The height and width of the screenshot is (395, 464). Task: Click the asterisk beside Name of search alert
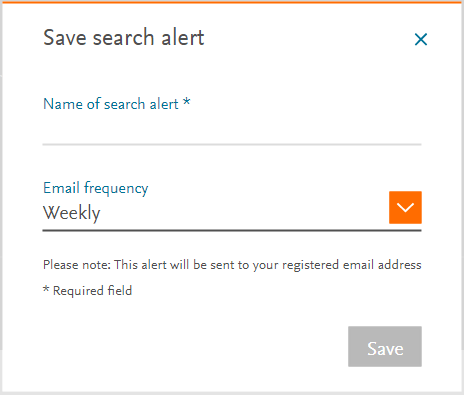pyautogui.click(x=187, y=101)
